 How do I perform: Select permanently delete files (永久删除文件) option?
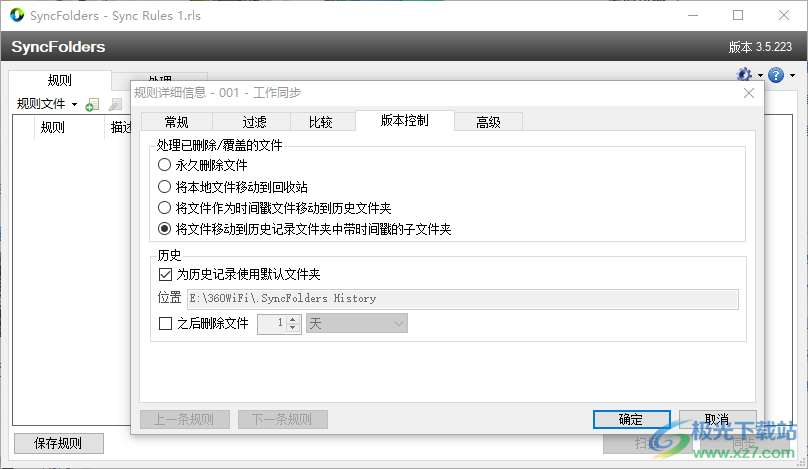pos(203,165)
